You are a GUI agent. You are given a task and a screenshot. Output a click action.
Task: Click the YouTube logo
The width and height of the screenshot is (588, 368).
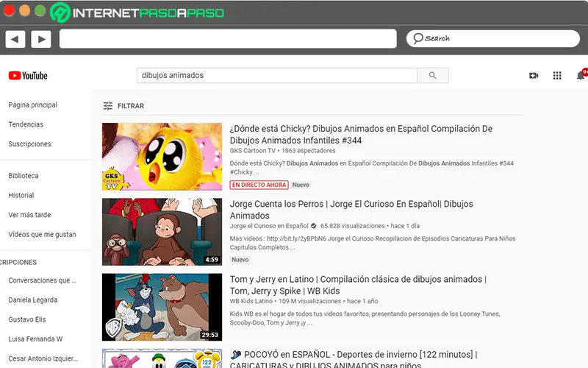[x=28, y=76]
